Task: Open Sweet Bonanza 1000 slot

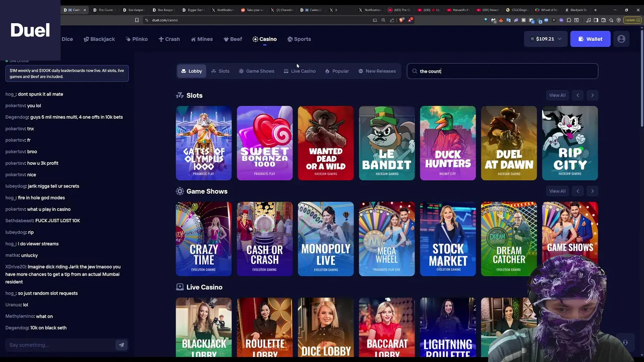Action: click(265, 143)
